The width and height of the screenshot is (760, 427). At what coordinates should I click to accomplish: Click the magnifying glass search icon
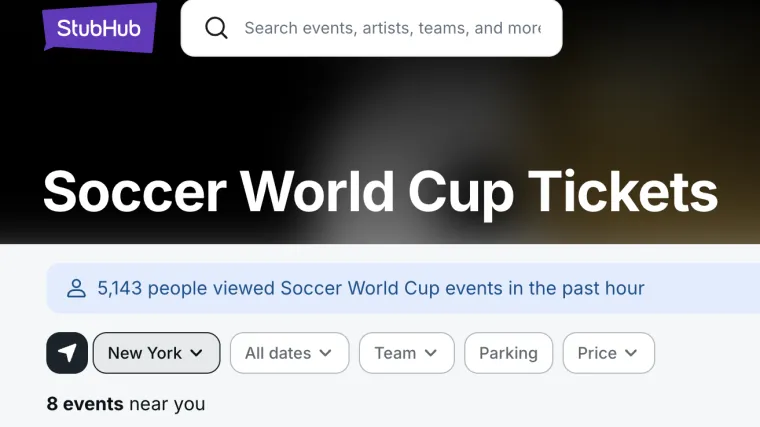point(216,28)
